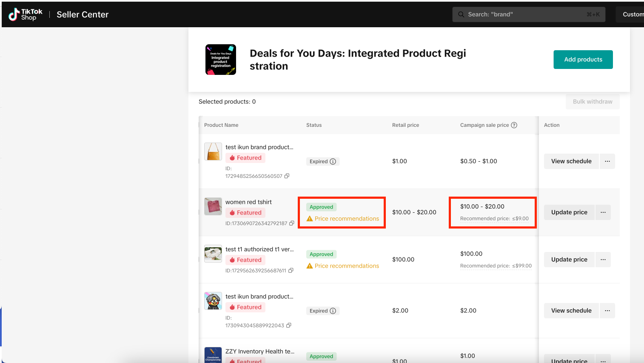
Task: Click help icon beside Campaign sale price
Action: pyautogui.click(x=514, y=125)
